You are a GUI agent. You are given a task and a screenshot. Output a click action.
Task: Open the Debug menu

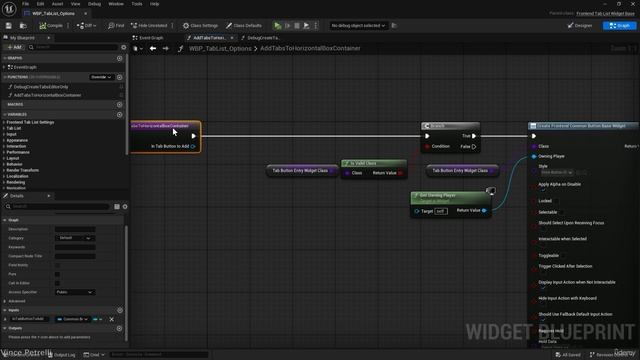(94, 4)
